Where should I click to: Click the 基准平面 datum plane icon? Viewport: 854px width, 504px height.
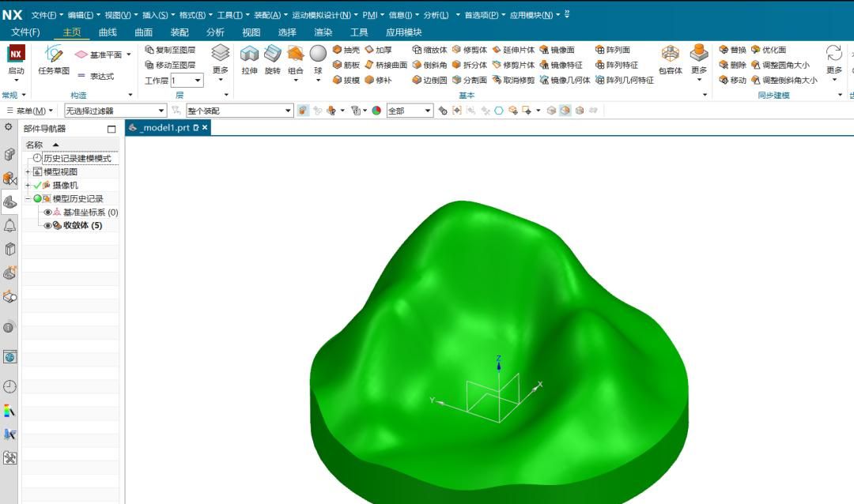point(81,55)
